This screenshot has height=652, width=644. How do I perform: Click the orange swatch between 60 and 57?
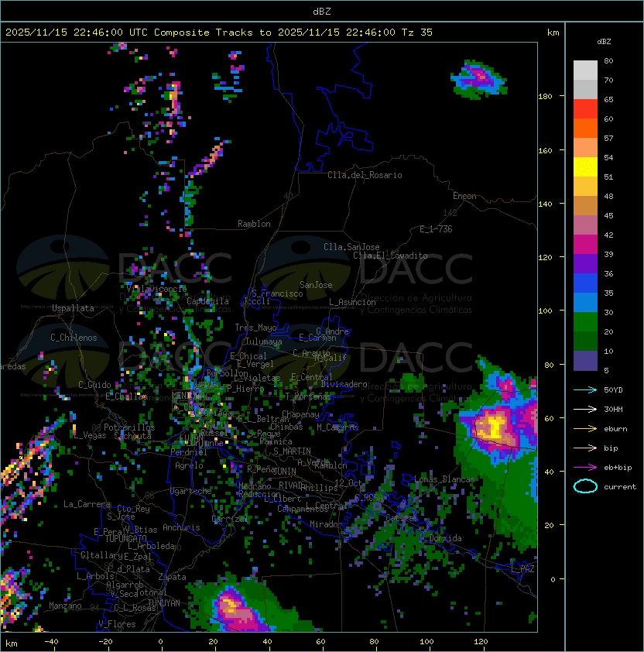click(x=585, y=128)
